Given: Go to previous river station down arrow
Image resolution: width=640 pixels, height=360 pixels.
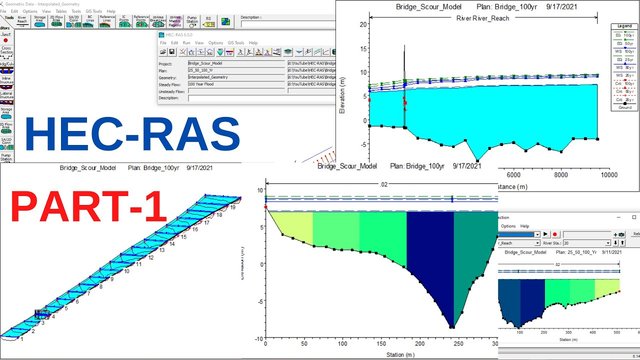Looking at the screenshot, I should (616, 243).
